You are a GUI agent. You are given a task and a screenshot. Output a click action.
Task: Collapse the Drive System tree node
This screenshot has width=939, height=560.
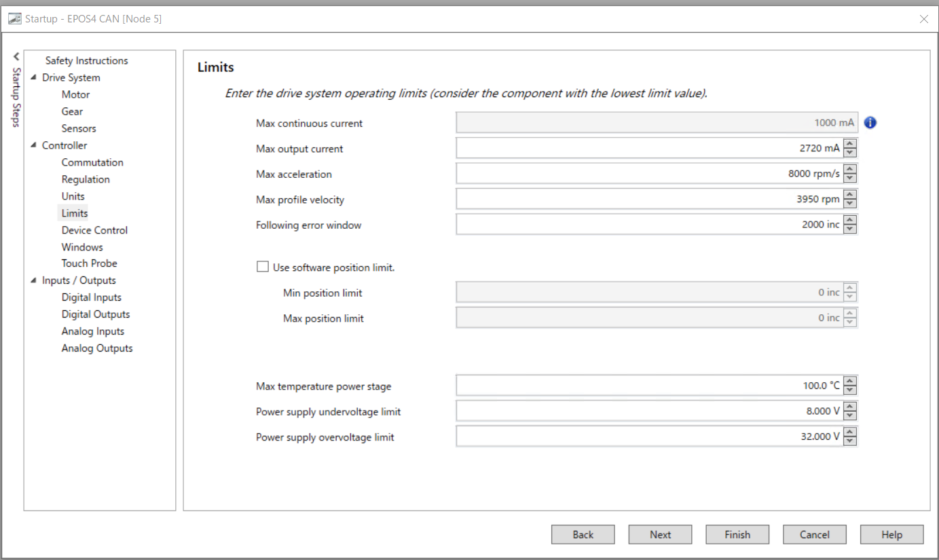33,77
